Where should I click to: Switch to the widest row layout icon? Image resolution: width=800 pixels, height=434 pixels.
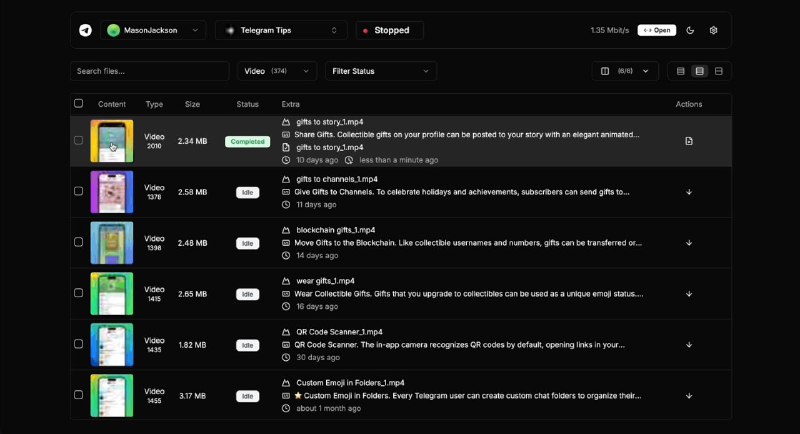pyautogui.click(x=718, y=71)
